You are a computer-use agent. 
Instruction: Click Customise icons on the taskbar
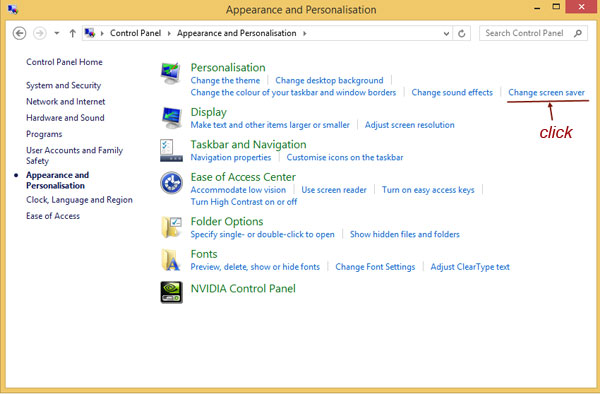tap(345, 158)
